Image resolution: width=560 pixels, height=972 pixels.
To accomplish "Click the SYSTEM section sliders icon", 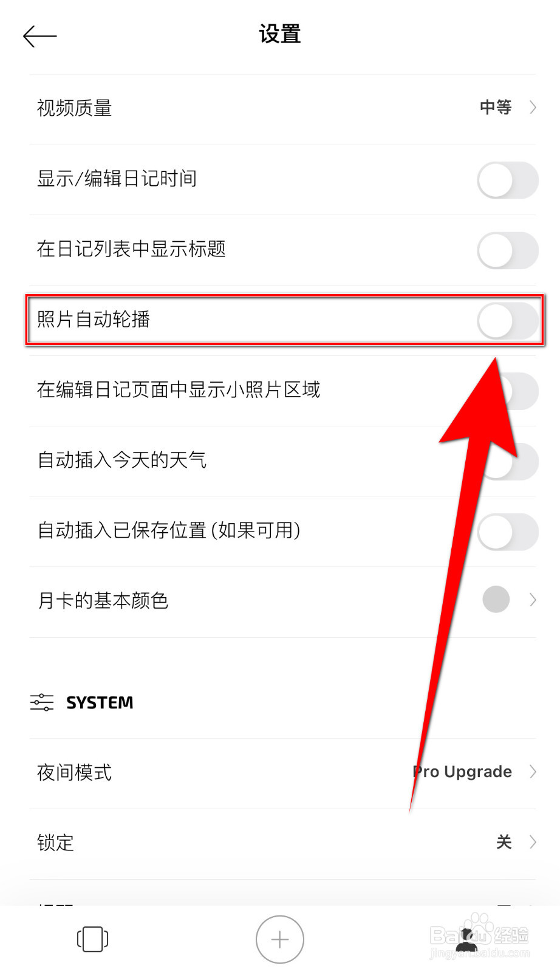I will coord(42,702).
